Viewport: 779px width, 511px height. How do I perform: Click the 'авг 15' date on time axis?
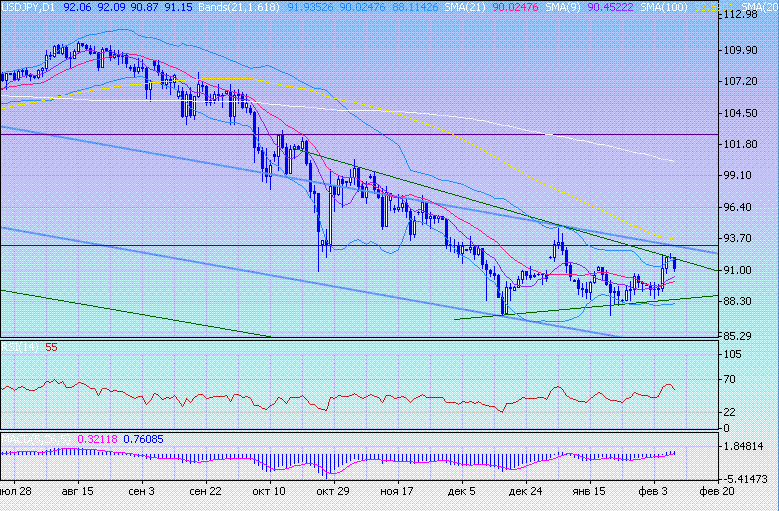tap(77, 492)
